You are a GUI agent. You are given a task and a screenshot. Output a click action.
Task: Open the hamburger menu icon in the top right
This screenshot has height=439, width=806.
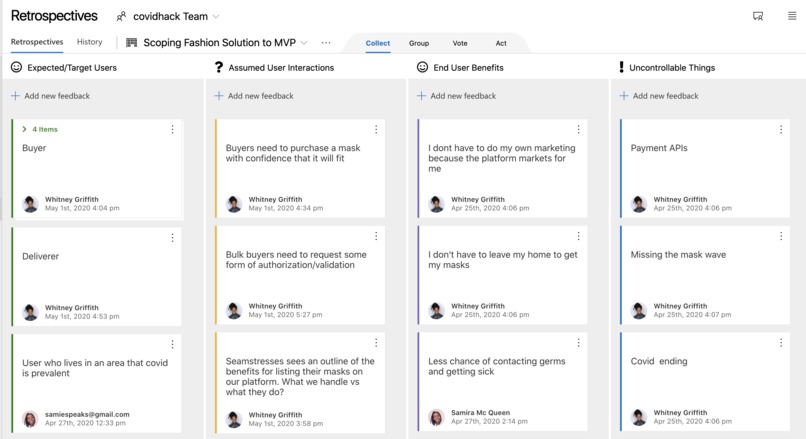pos(792,16)
